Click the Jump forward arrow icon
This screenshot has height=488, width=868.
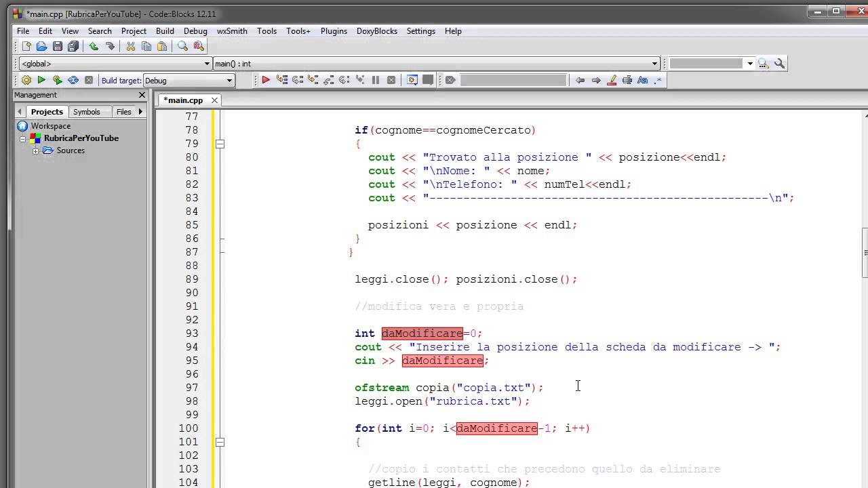(x=596, y=80)
